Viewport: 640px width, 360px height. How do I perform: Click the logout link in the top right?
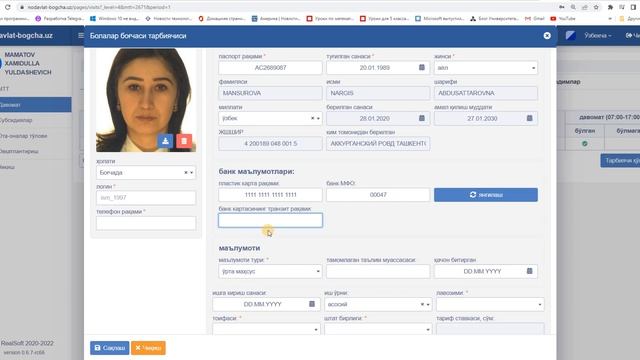633,36
